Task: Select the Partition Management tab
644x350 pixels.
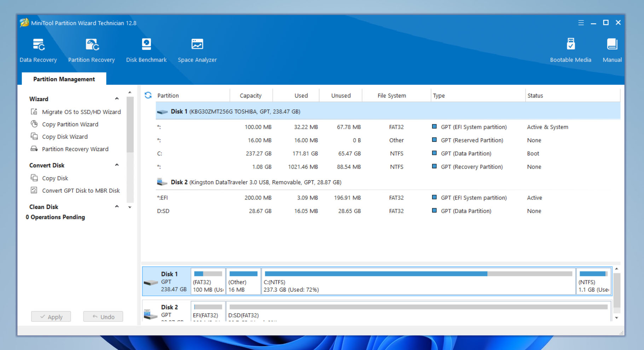Action: 64,79
